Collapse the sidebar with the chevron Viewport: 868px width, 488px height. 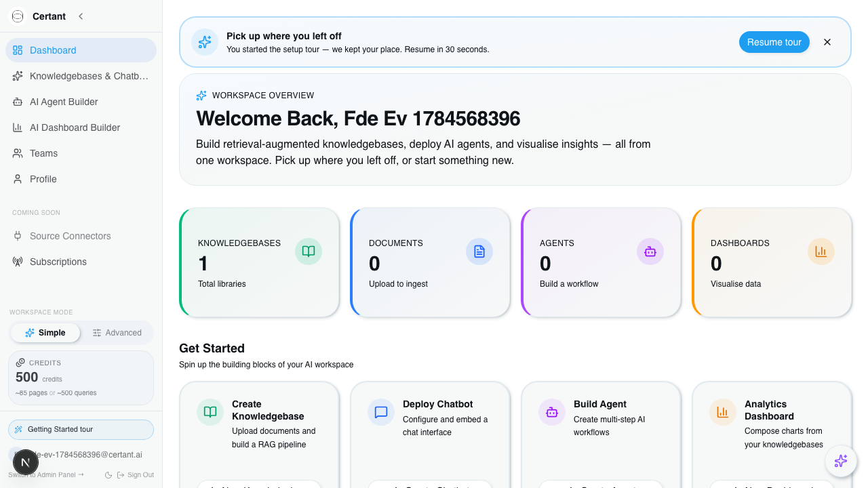click(81, 16)
